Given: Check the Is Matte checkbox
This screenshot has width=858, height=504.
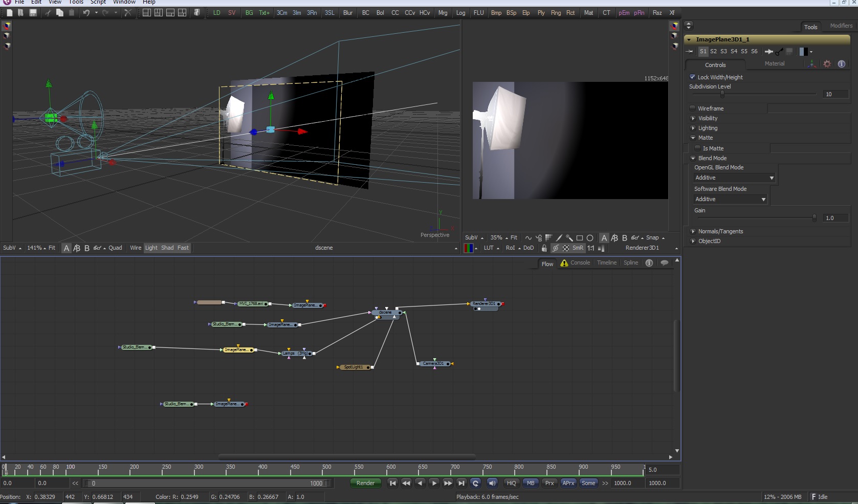Looking at the screenshot, I should point(697,148).
